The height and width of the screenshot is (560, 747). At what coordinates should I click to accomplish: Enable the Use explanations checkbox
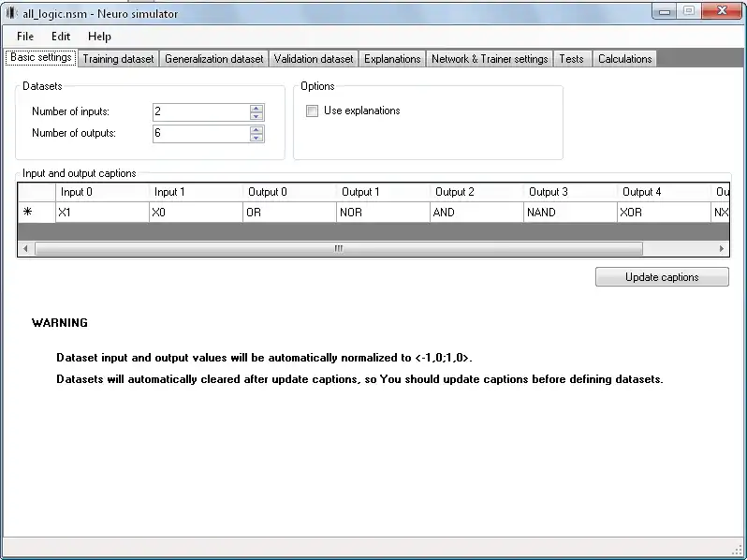(312, 111)
